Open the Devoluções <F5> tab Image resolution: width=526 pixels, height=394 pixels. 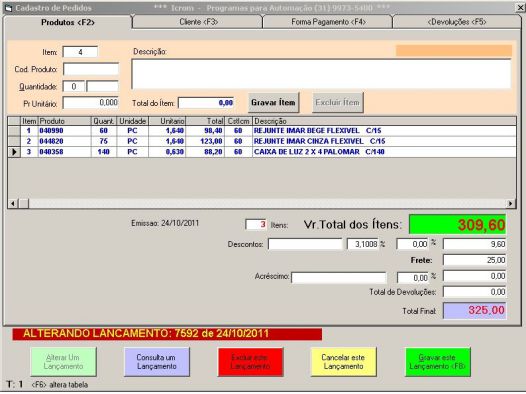point(457,22)
